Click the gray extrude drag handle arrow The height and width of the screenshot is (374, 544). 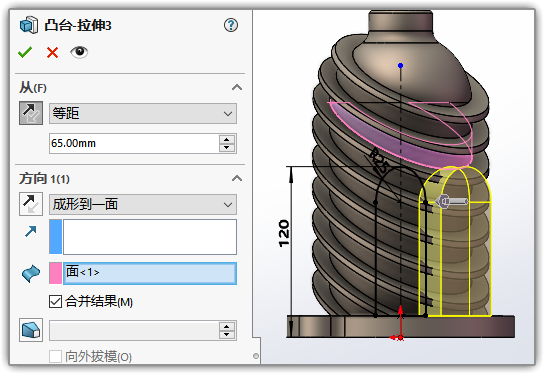tap(452, 201)
